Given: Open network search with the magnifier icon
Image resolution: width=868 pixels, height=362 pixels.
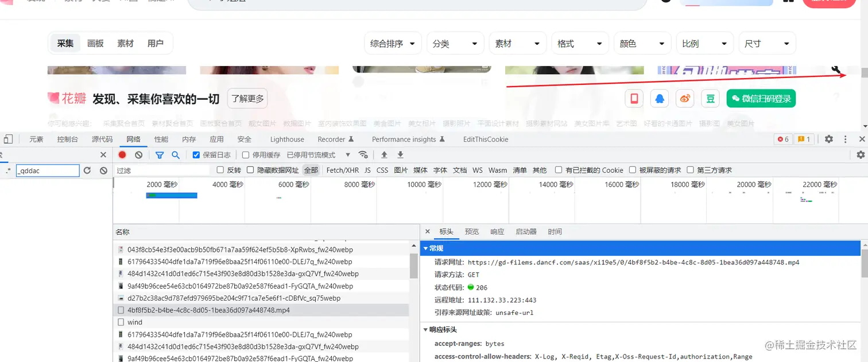Looking at the screenshot, I should pyautogui.click(x=176, y=155).
